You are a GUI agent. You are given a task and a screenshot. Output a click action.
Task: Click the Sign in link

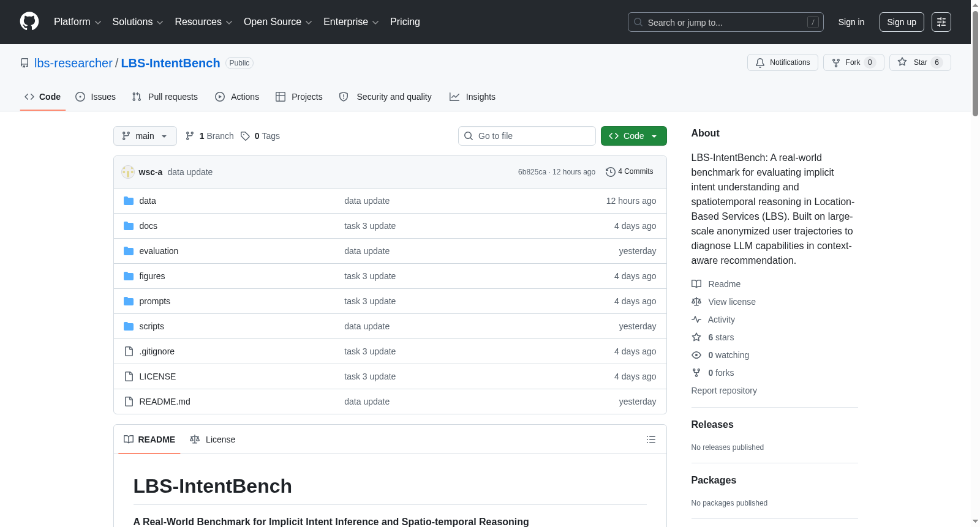[851, 22]
